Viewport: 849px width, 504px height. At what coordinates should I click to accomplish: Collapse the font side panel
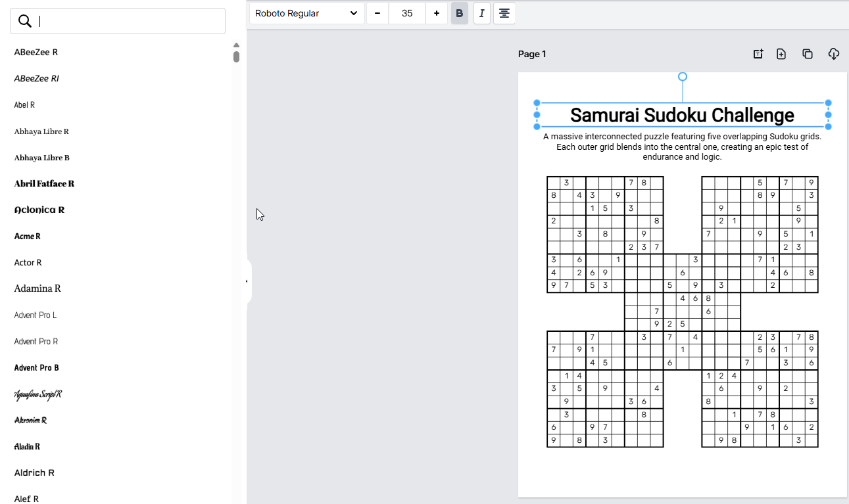[247, 281]
